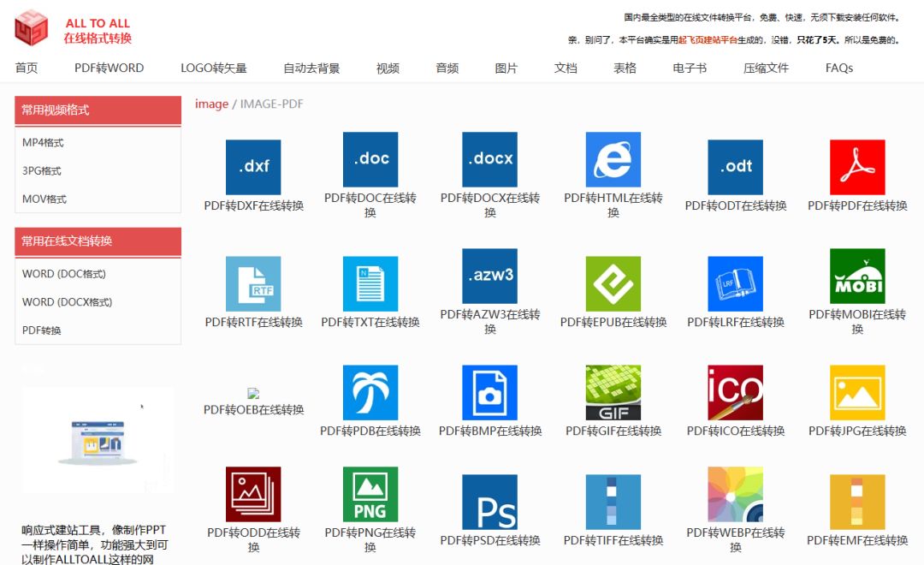This screenshot has width=924, height=565.
Task: Open the .dxf conversion icon
Action: tap(253, 168)
